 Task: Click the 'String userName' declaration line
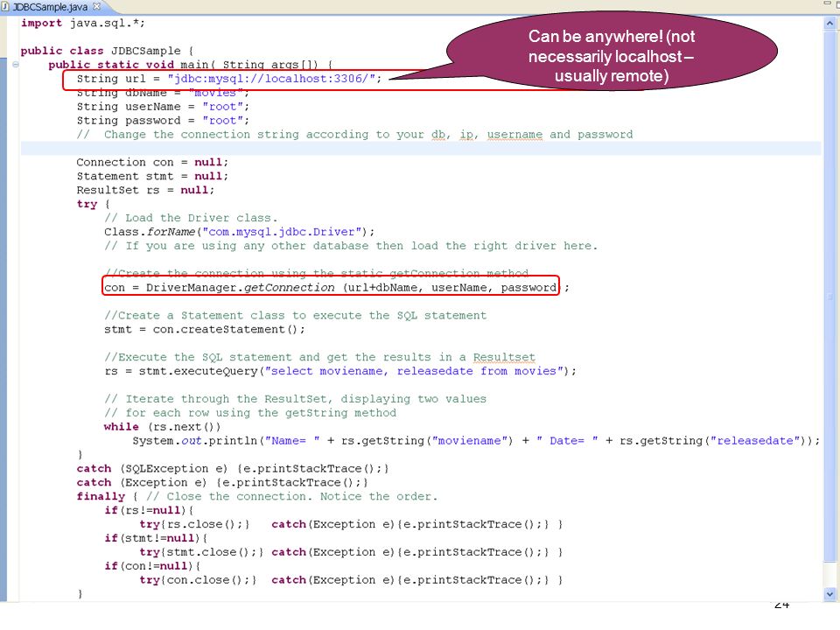point(163,107)
